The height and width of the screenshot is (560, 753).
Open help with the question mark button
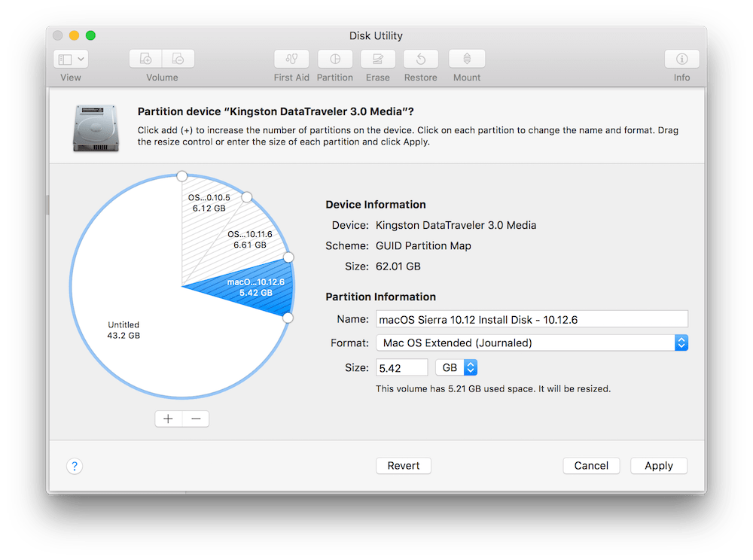(x=75, y=466)
